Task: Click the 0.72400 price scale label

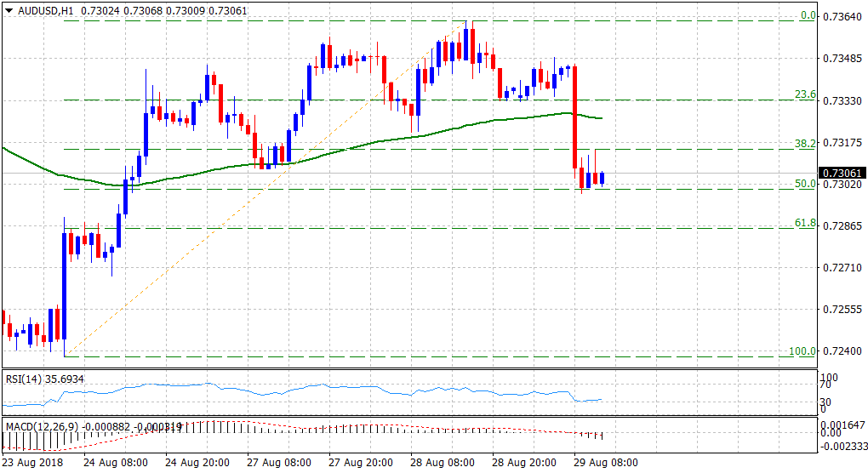Action: (842, 351)
